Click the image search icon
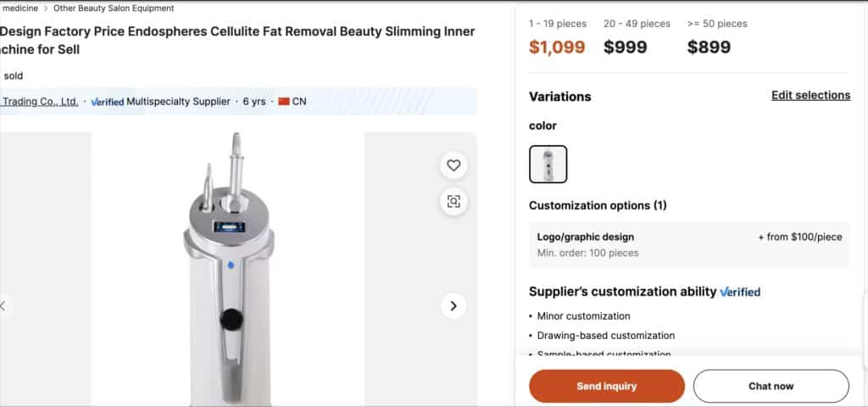The image size is (868, 407). tap(453, 201)
